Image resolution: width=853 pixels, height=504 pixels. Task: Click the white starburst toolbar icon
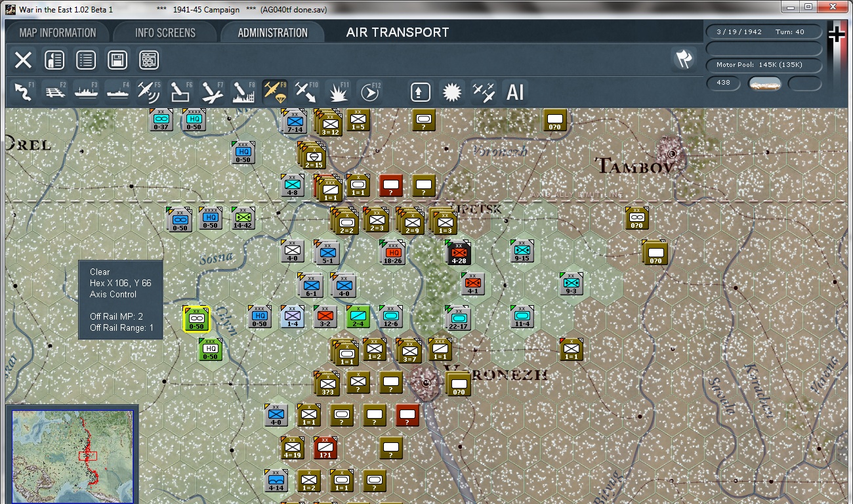(451, 93)
